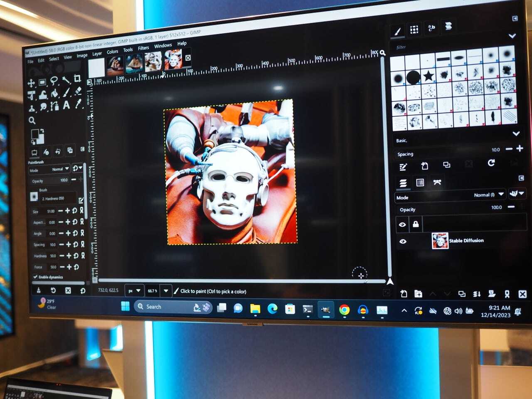Open the brush editor from brushes panel

(403, 167)
